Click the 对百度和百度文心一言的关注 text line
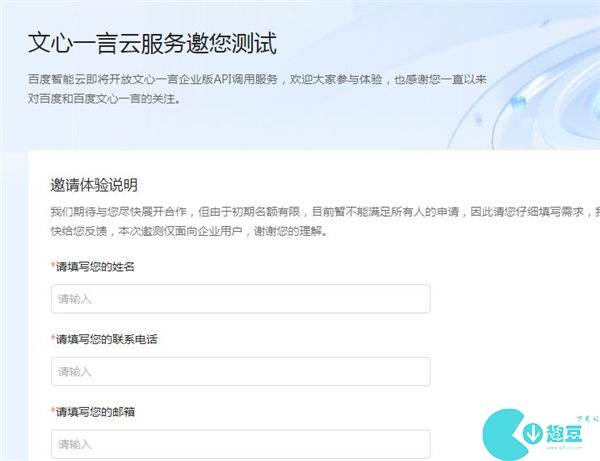This screenshot has width=600, height=461. (103, 99)
